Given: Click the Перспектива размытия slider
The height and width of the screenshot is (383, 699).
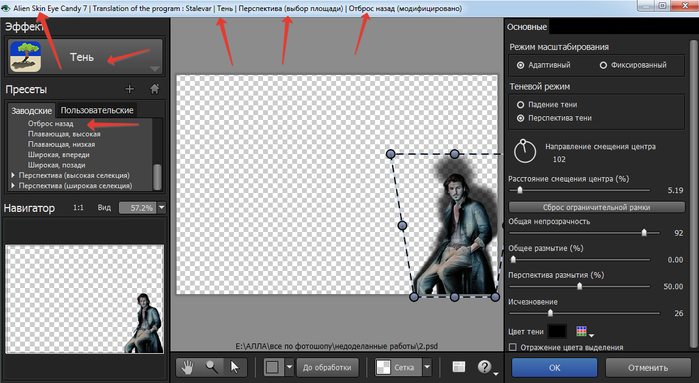Looking at the screenshot, I should click(x=580, y=286).
